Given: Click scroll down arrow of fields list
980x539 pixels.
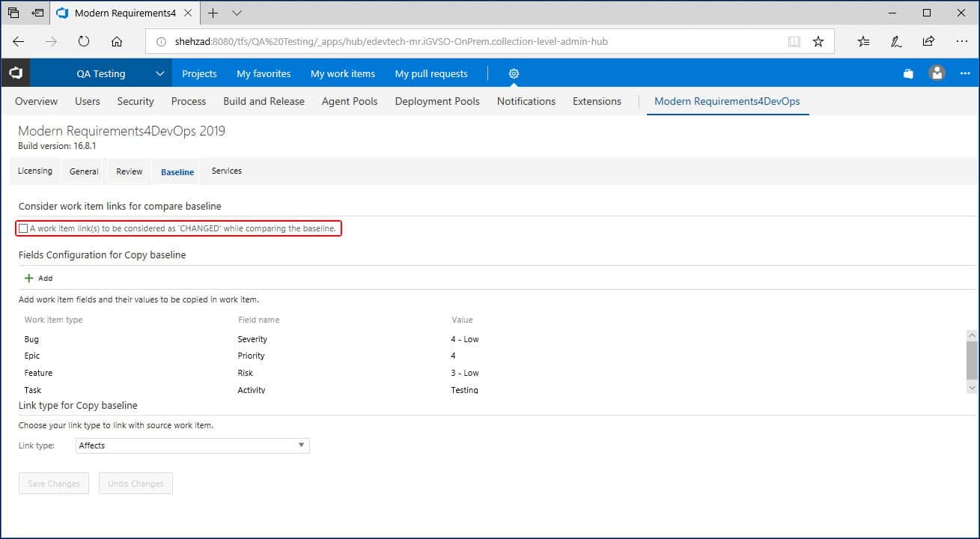Looking at the screenshot, I should point(972,388).
